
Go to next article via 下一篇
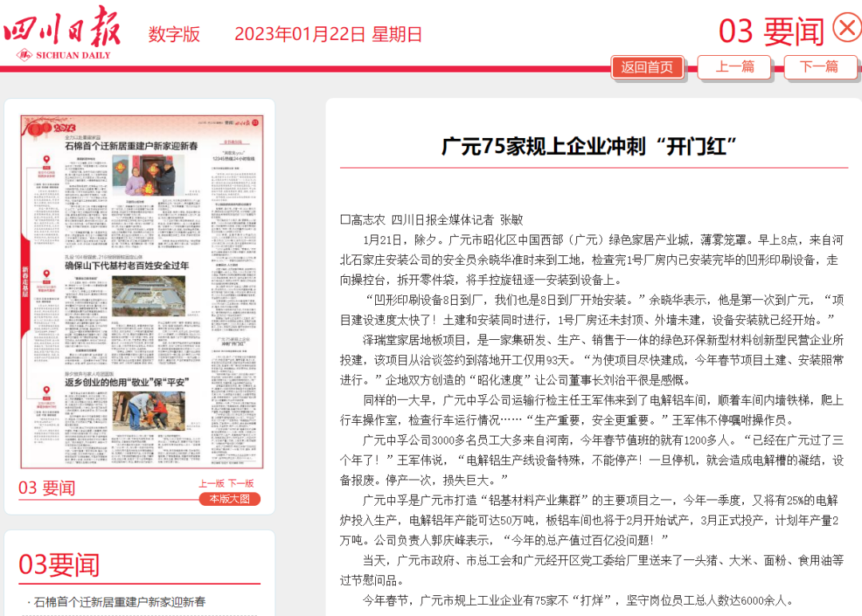tap(819, 67)
